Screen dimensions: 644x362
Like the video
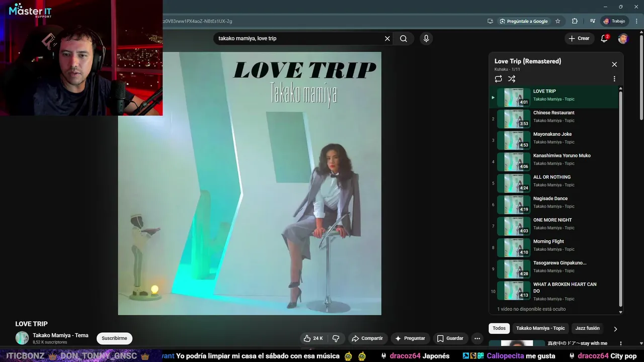click(x=313, y=338)
